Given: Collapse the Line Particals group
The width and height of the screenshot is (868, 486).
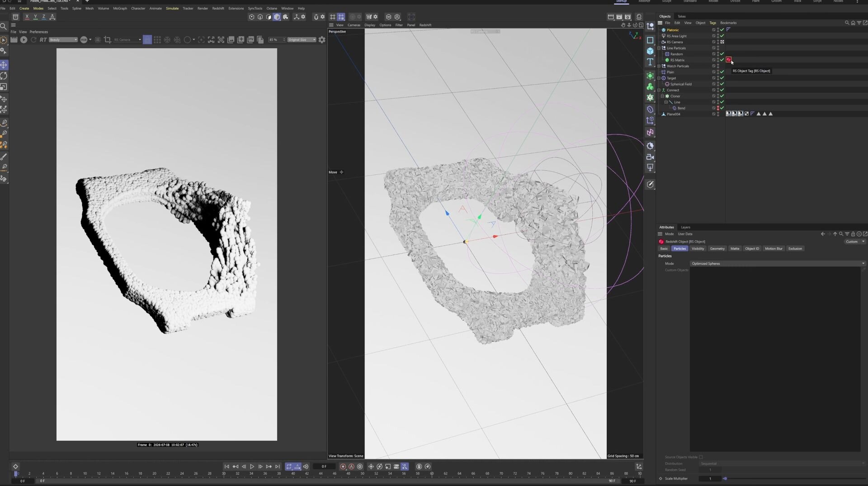Looking at the screenshot, I should (x=659, y=48).
